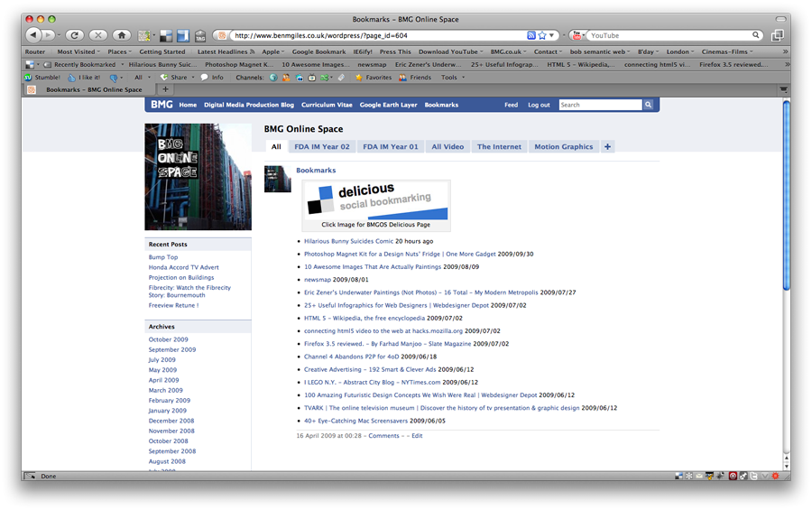Expand the Places bookmarks folder
This screenshot has height=510, width=812.
point(120,51)
